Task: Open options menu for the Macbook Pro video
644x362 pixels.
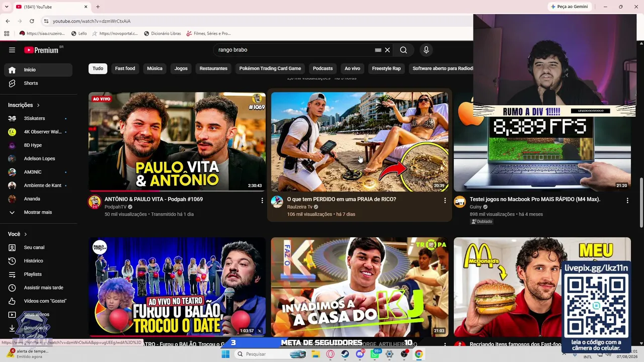Action: 627,201
